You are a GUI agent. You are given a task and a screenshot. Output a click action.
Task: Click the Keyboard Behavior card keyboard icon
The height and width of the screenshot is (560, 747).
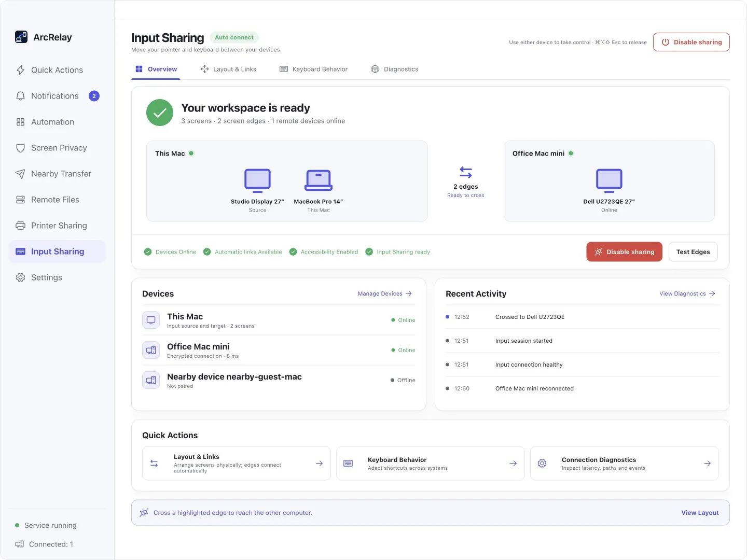[x=348, y=463]
